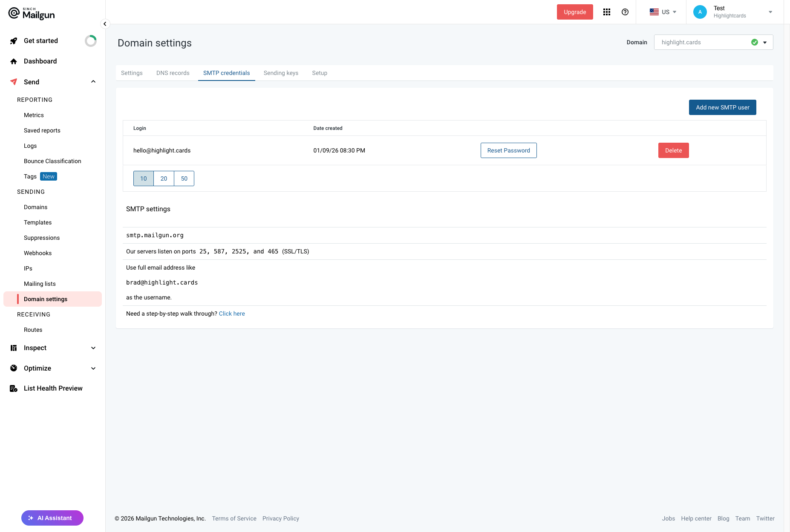
Task: Click the Get started progress ring
Action: coord(90,41)
